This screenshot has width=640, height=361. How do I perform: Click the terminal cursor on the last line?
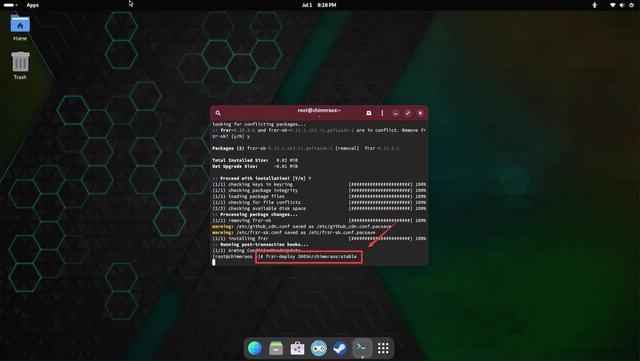tap(213, 263)
